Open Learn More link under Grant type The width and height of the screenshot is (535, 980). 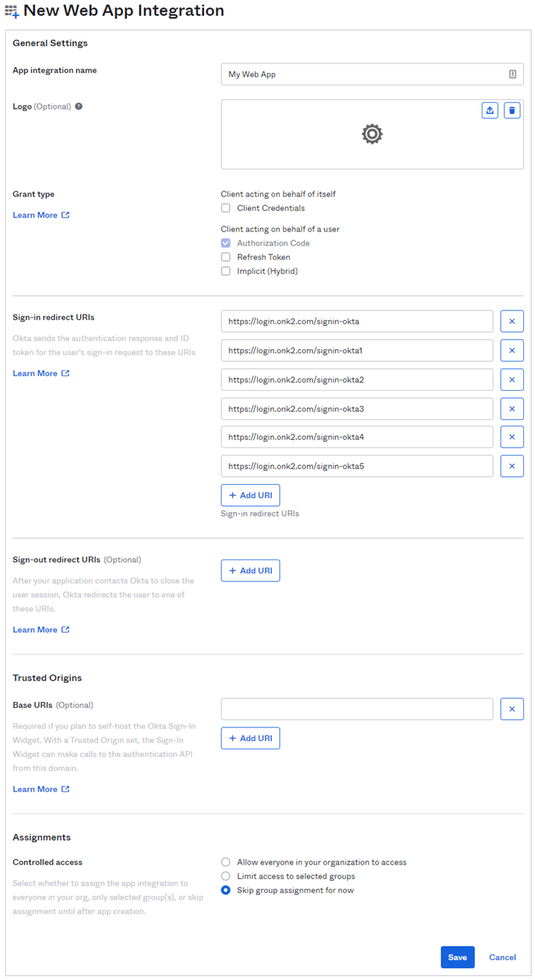click(x=41, y=215)
